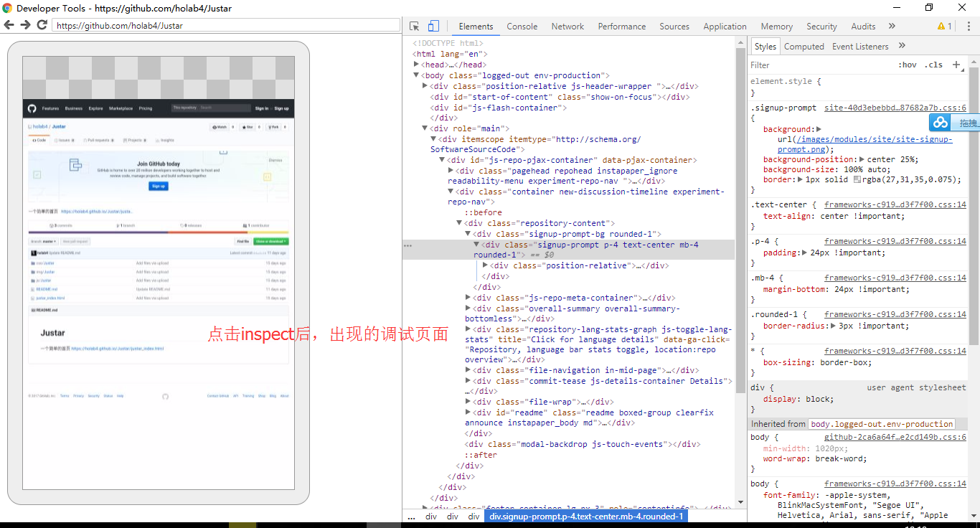The image size is (980, 528).
Task: Switch to the Console tab
Action: [x=522, y=27]
